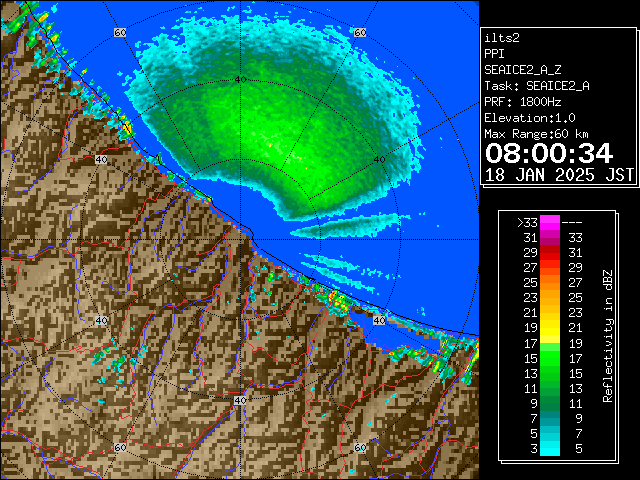
Task: Select the "Task: SEAICE2_A" line
Action: (x=537, y=86)
